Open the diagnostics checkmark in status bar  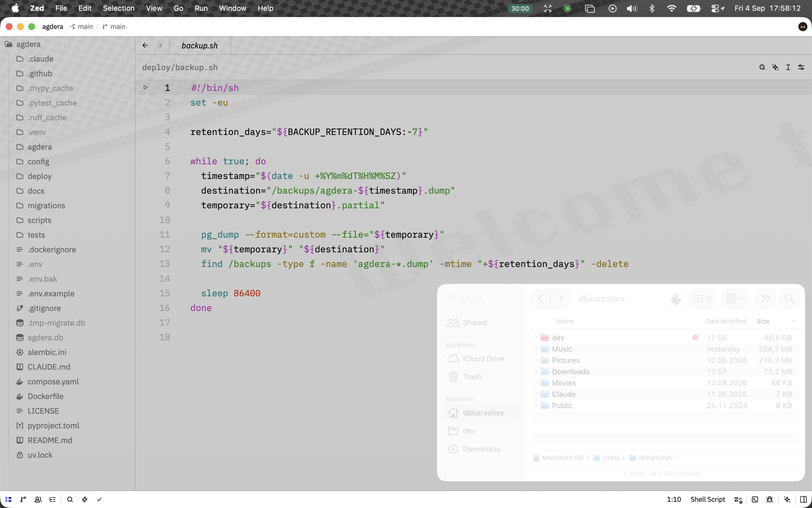[x=99, y=499]
